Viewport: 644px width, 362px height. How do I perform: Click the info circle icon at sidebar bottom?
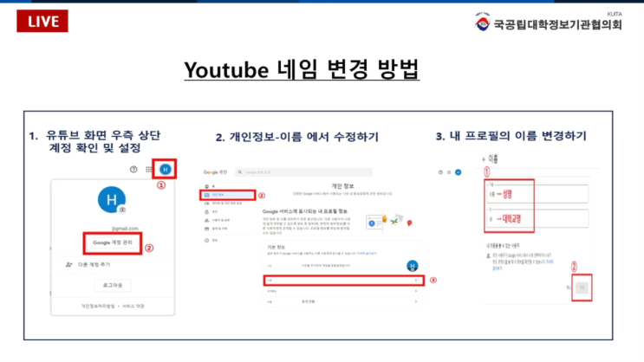207,240
